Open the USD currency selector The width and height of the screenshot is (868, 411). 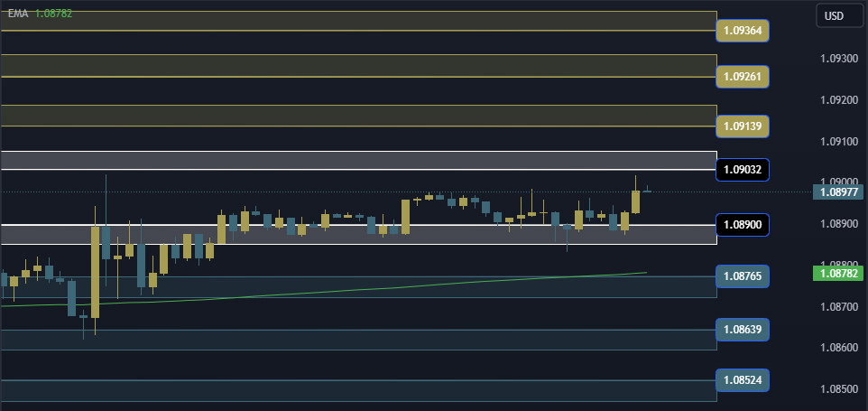pos(838,15)
